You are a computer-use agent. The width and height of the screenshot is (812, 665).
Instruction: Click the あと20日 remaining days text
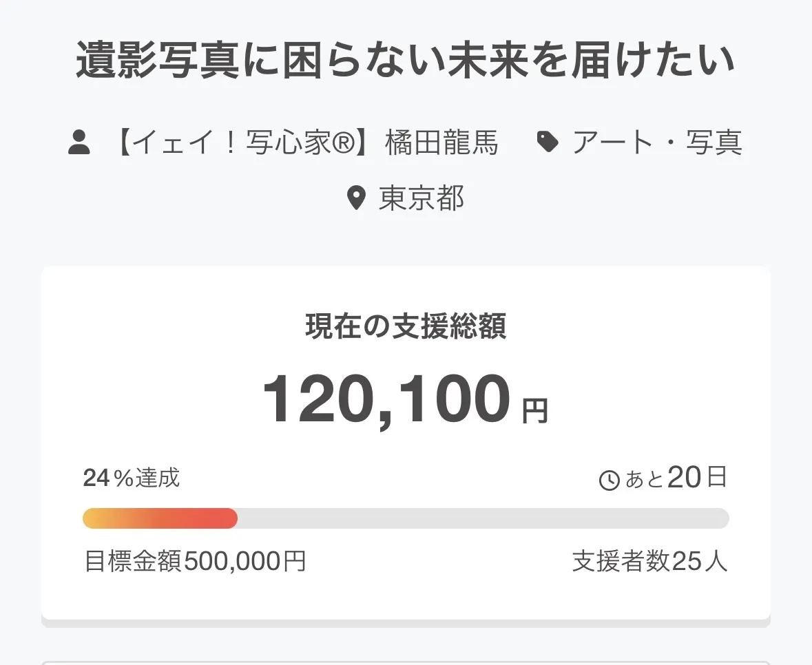coord(676,478)
